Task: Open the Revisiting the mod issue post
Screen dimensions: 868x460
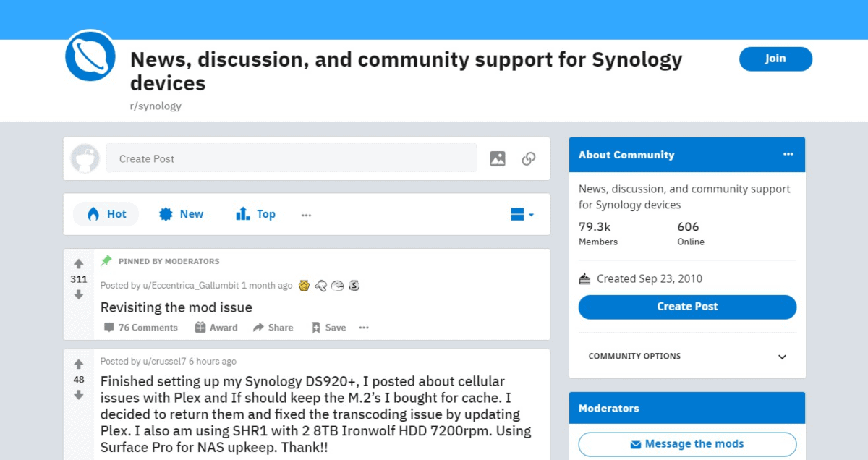Action: 176,307
